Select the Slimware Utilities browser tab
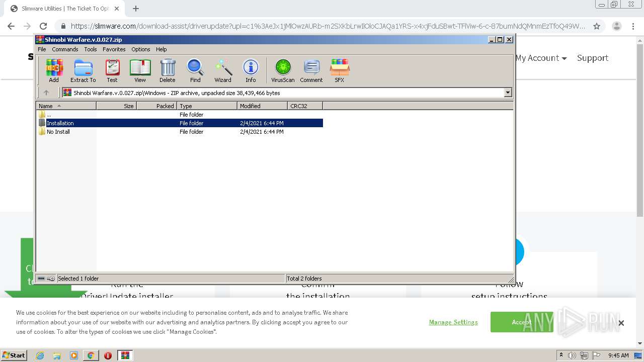 click(64, 9)
